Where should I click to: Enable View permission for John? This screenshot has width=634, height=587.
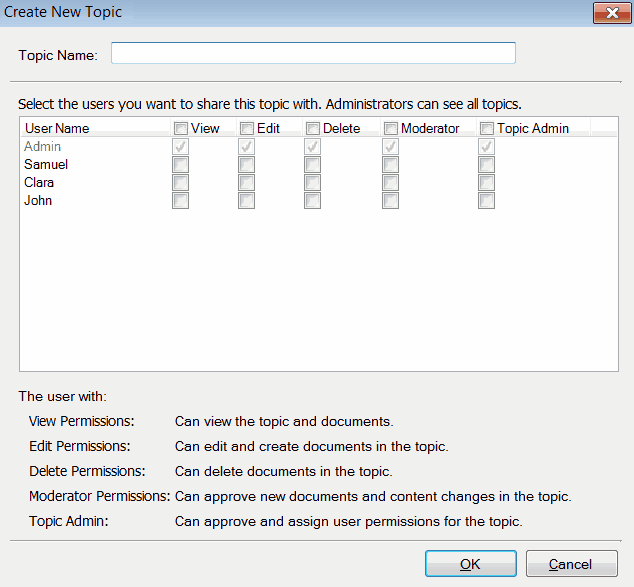coord(180,201)
